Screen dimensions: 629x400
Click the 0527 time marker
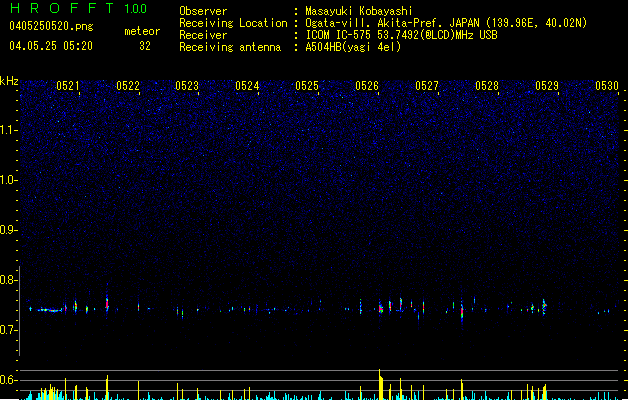point(427,86)
